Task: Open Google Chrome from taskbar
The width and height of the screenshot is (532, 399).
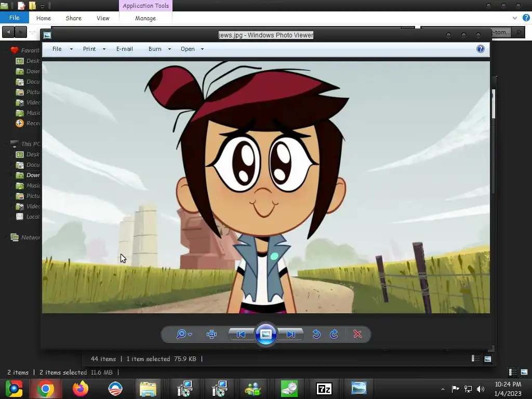Action: click(46, 389)
